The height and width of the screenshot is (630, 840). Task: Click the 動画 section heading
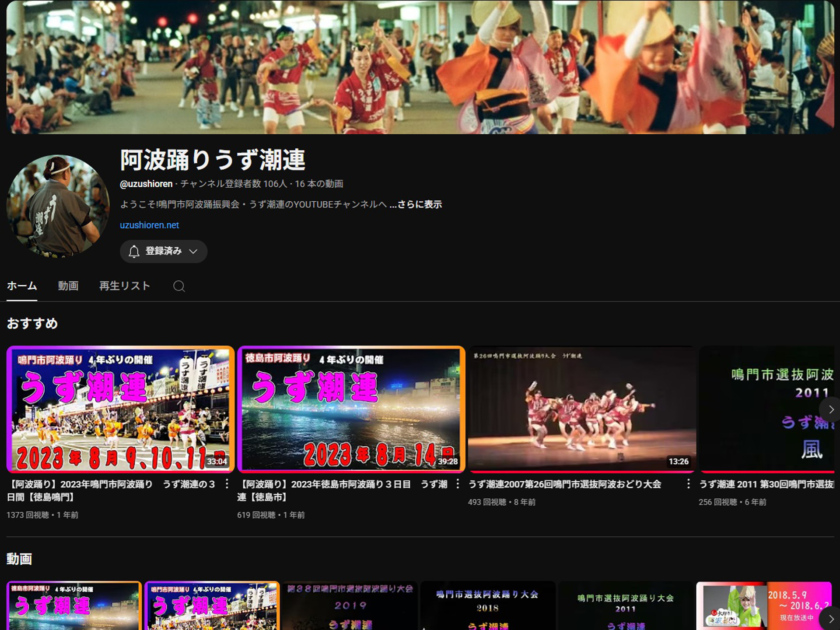click(x=19, y=559)
